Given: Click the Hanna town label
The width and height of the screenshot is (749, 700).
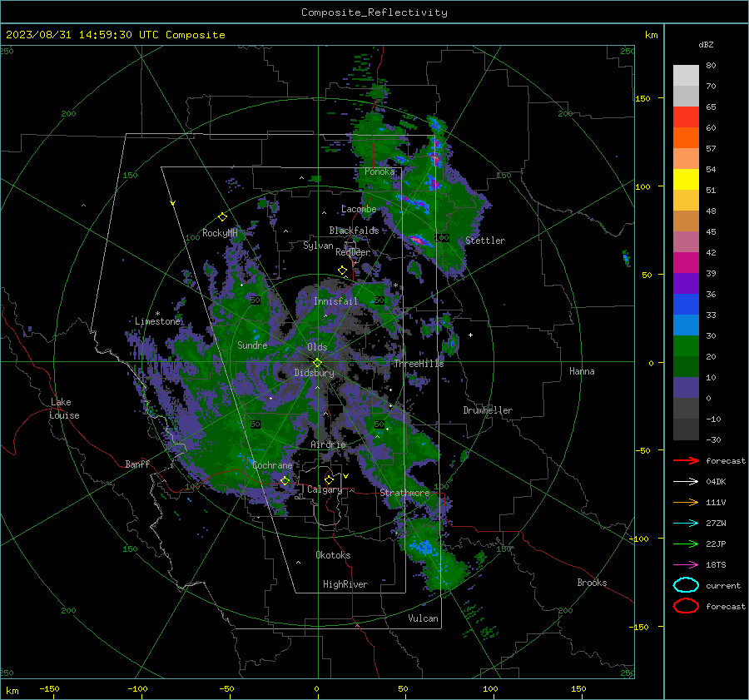Looking at the screenshot, I should tap(582, 371).
